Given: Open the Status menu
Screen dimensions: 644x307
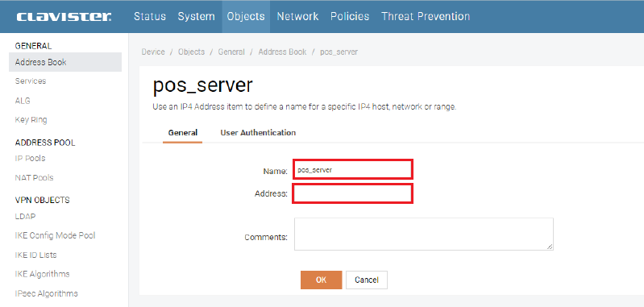Looking at the screenshot, I should [150, 16].
